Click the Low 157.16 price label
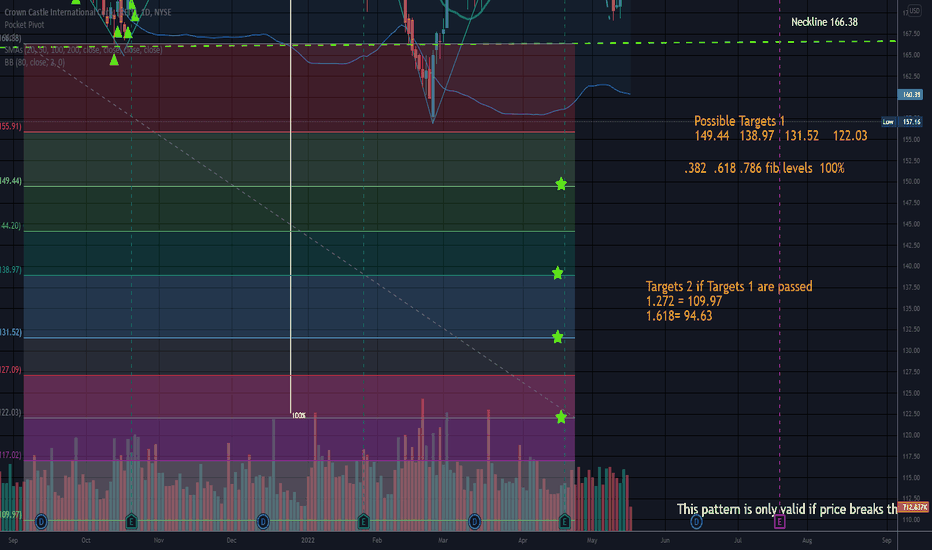 (903, 122)
